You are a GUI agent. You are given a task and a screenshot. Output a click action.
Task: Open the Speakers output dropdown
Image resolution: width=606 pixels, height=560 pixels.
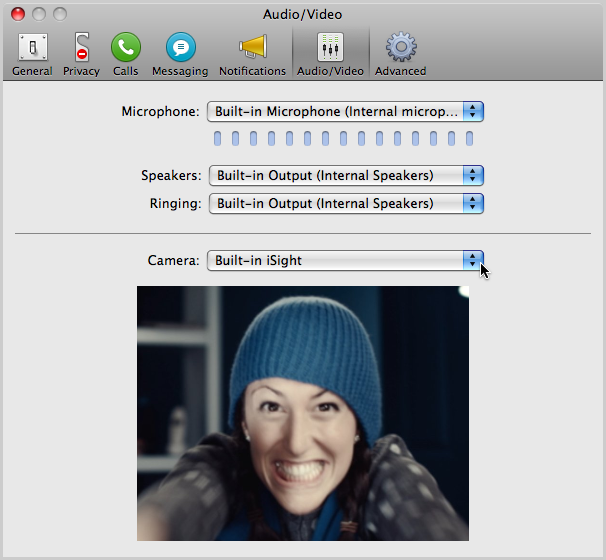(x=346, y=175)
